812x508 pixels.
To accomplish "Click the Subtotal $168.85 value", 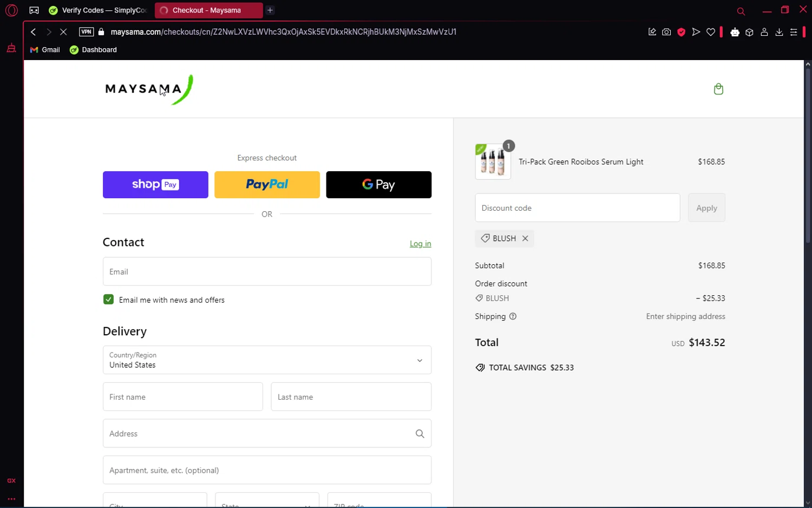I will point(711,265).
